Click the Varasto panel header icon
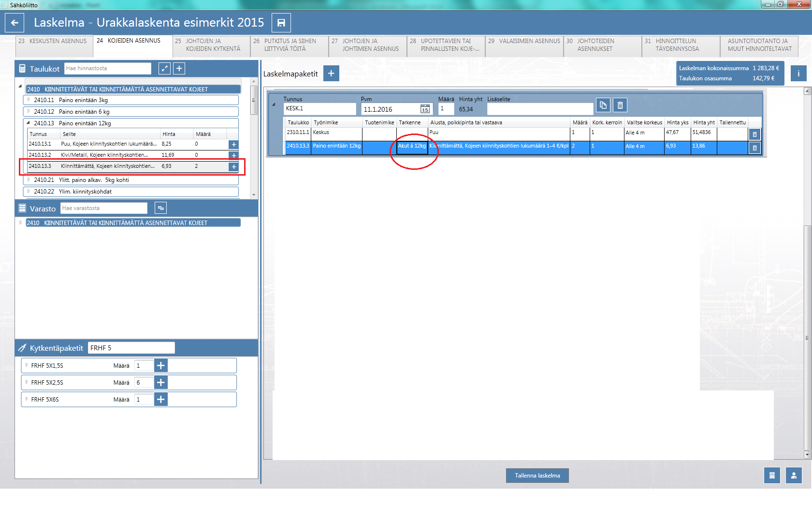812x508 pixels. click(x=22, y=209)
